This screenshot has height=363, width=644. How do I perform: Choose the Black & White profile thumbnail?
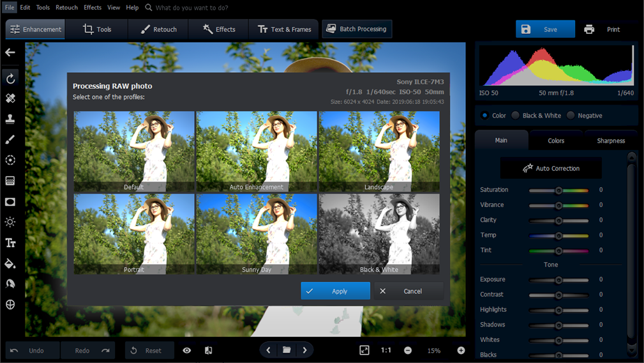(x=379, y=234)
